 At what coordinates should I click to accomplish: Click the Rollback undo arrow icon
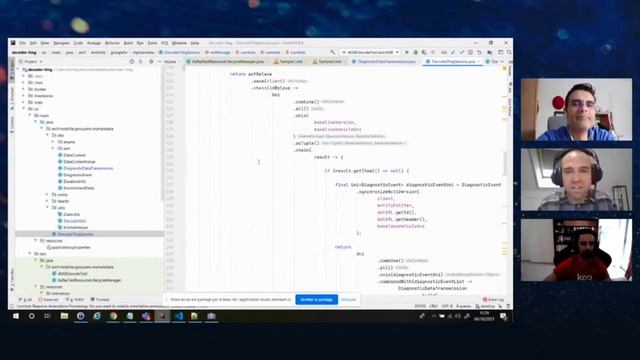tap(479, 52)
